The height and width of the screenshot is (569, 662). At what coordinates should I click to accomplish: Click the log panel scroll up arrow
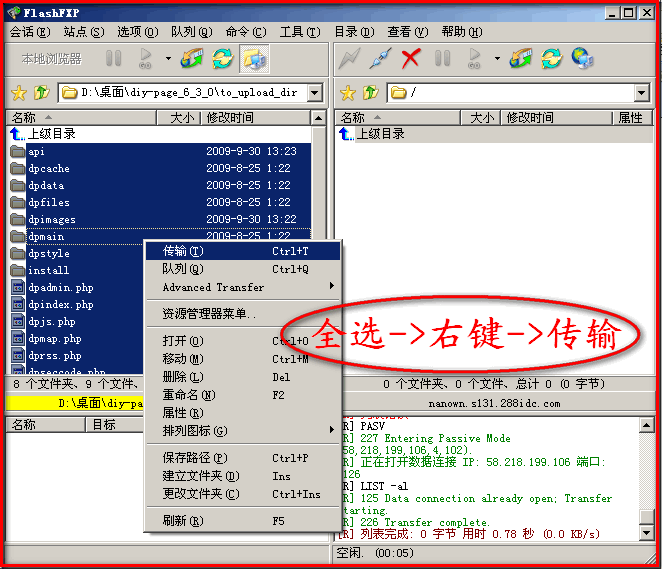646,425
